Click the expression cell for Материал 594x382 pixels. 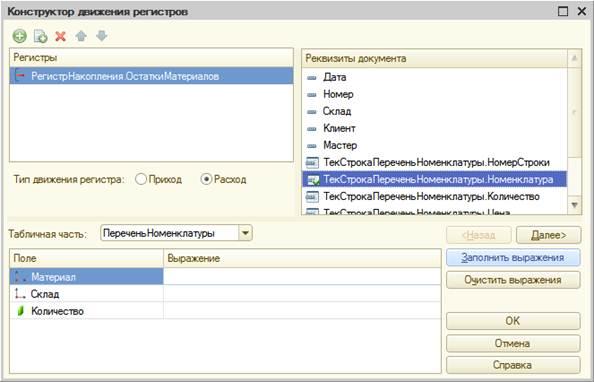coord(302,277)
